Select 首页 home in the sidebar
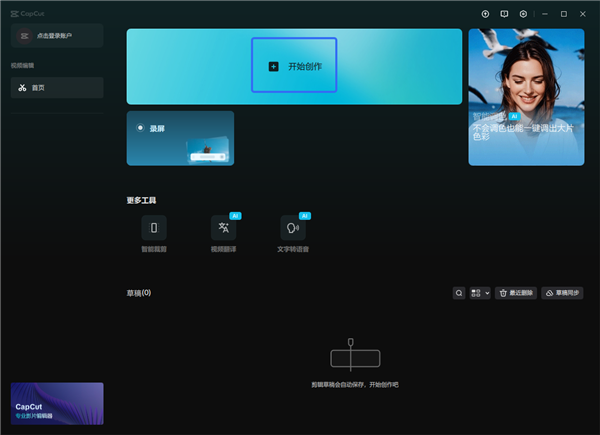600x435 pixels. click(56, 88)
